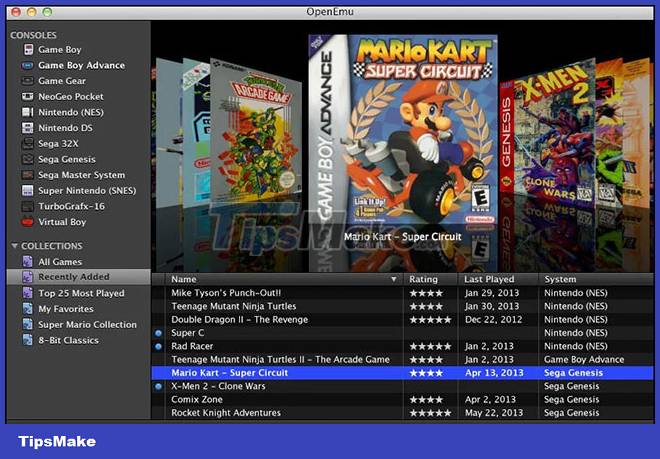
Task: Click the Game Boy console icon
Action: [x=28, y=50]
